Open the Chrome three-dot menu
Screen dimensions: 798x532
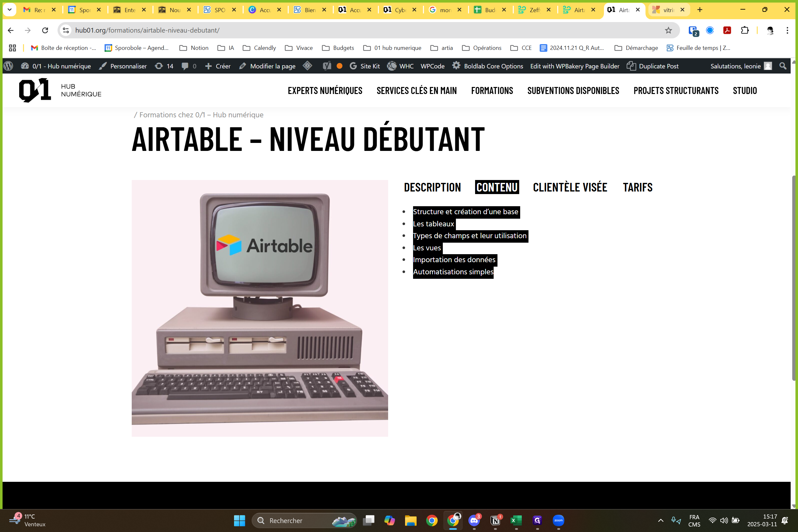click(787, 30)
